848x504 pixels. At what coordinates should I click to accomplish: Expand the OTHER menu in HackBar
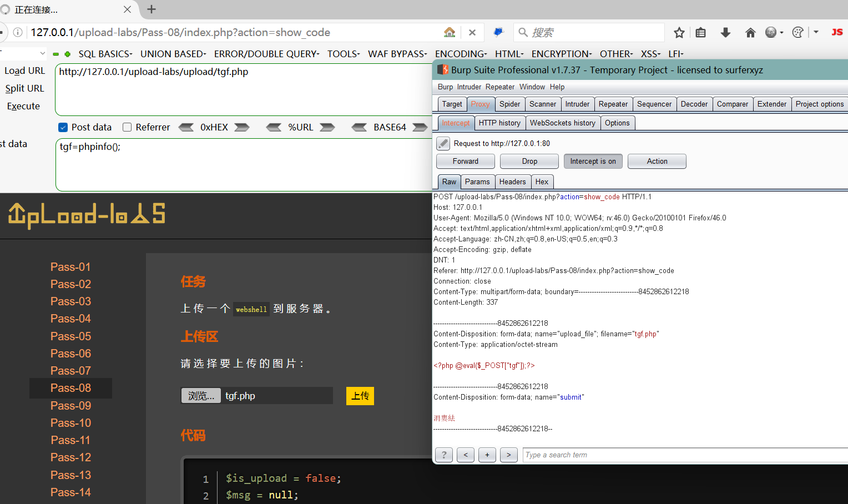click(617, 54)
